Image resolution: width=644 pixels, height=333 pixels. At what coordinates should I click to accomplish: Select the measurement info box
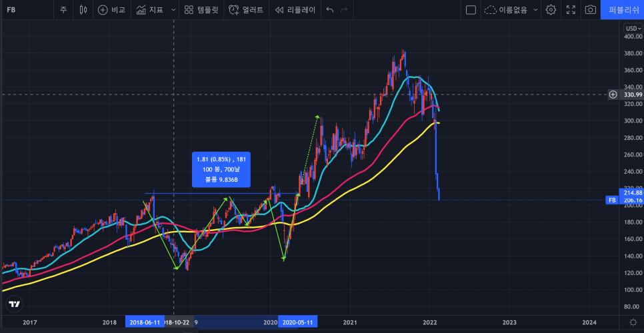pyautogui.click(x=221, y=169)
